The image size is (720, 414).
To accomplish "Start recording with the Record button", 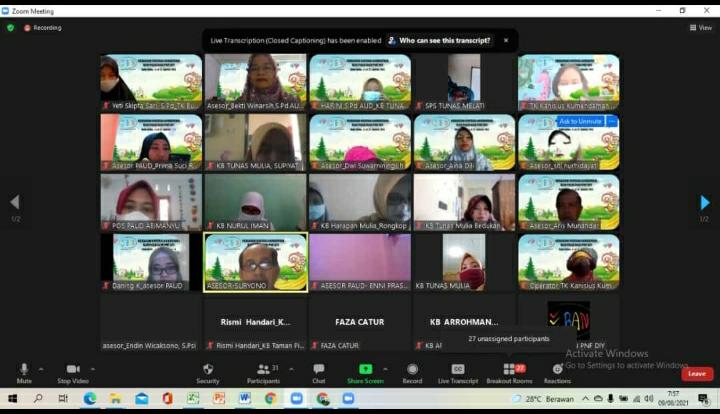I will tap(412, 371).
